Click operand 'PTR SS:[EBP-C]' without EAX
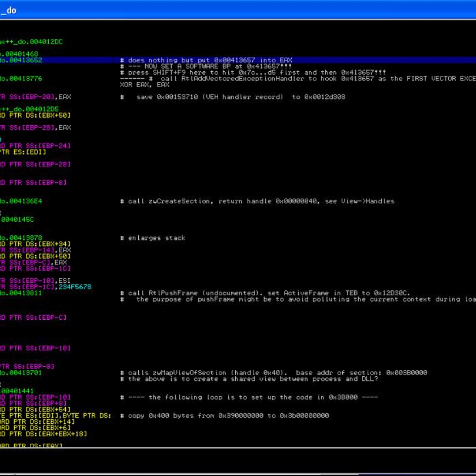 pos(38,317)
